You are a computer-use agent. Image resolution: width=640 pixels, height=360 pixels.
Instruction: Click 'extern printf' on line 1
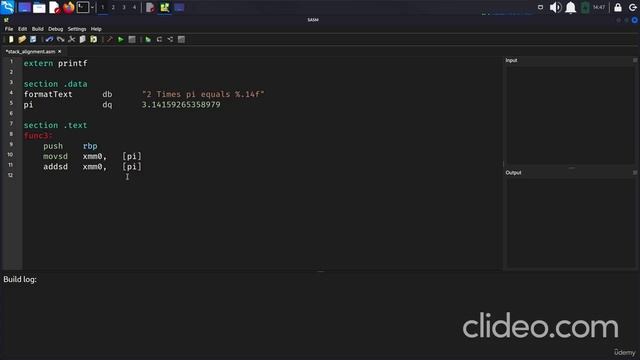(56, 63)
